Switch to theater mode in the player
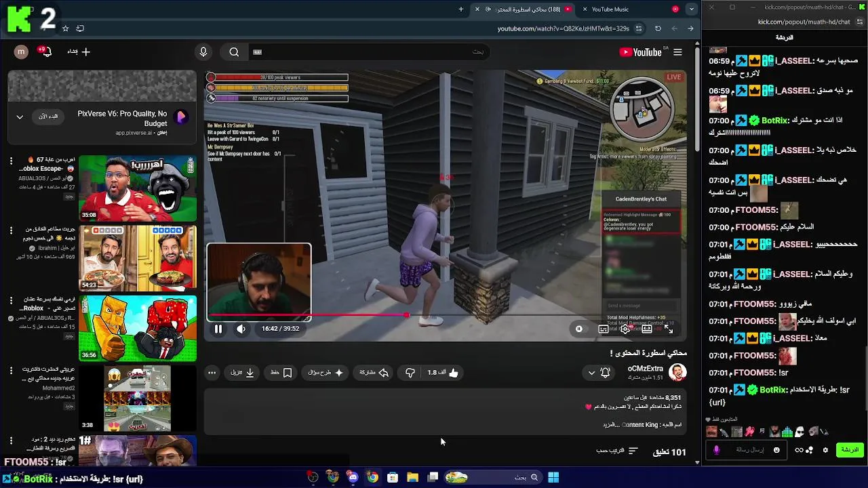The image size is (868, 488). pos(647,329)
